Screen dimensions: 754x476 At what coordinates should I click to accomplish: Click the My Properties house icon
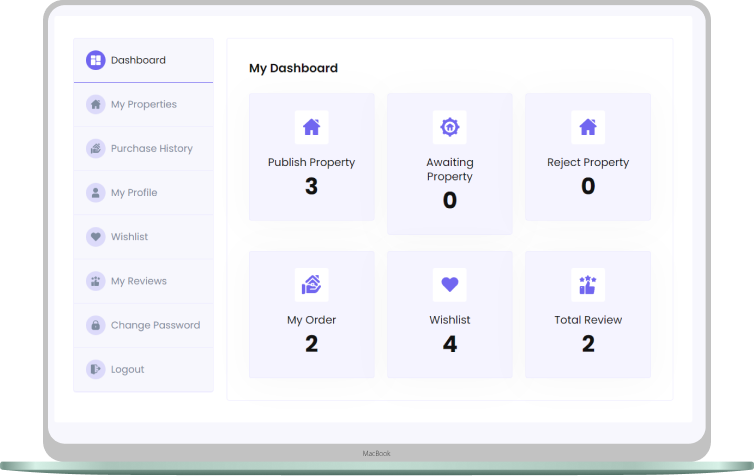coord(96,104)
